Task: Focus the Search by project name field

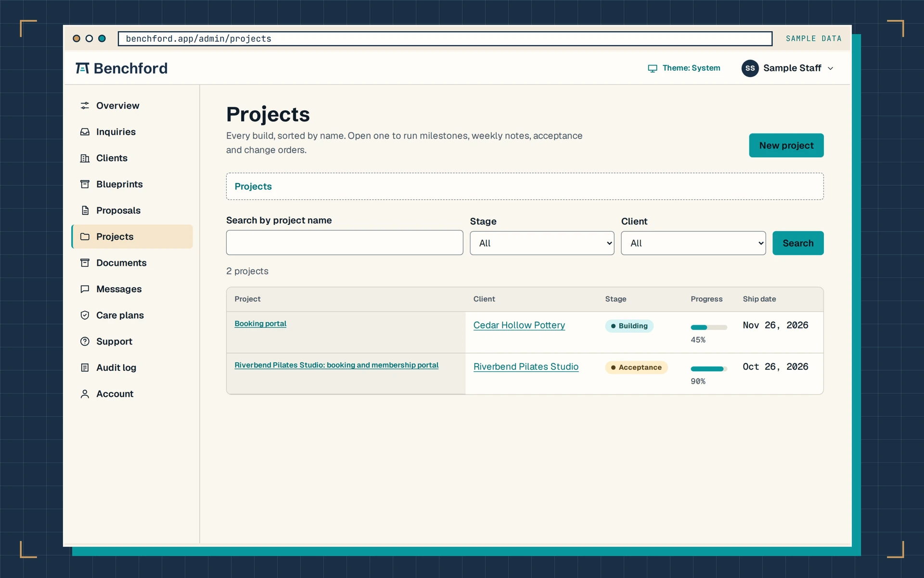Action: coord(345,242)
